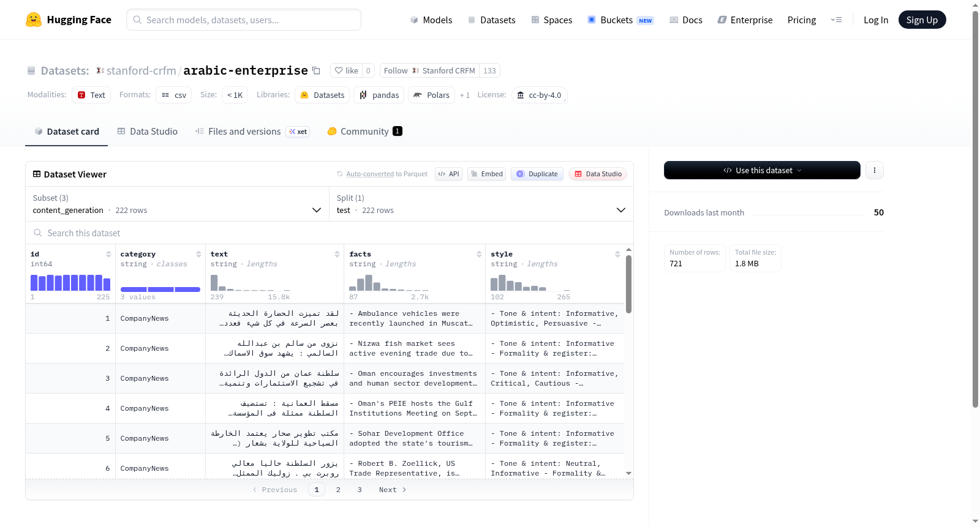Sort by the category column
980x527 pixels.
point(198,254)
